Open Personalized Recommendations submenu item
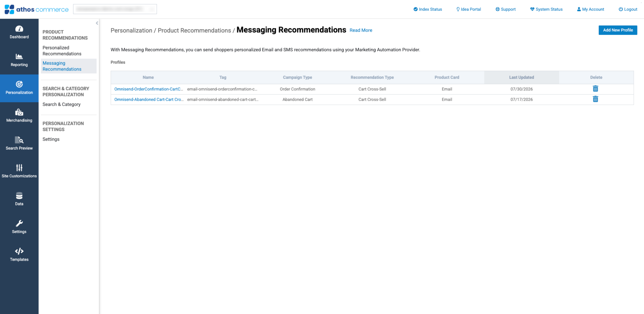 tap(62, 51)
